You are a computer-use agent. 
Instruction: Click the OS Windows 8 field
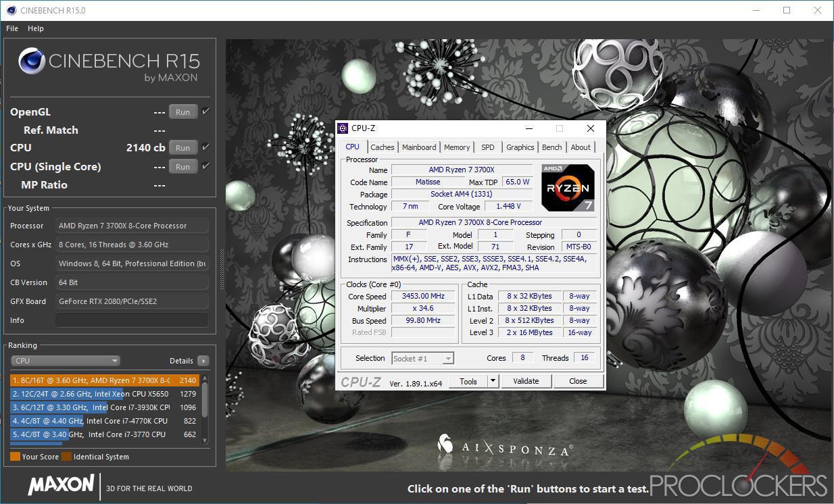pyautogui.click(x=132, y=263)
